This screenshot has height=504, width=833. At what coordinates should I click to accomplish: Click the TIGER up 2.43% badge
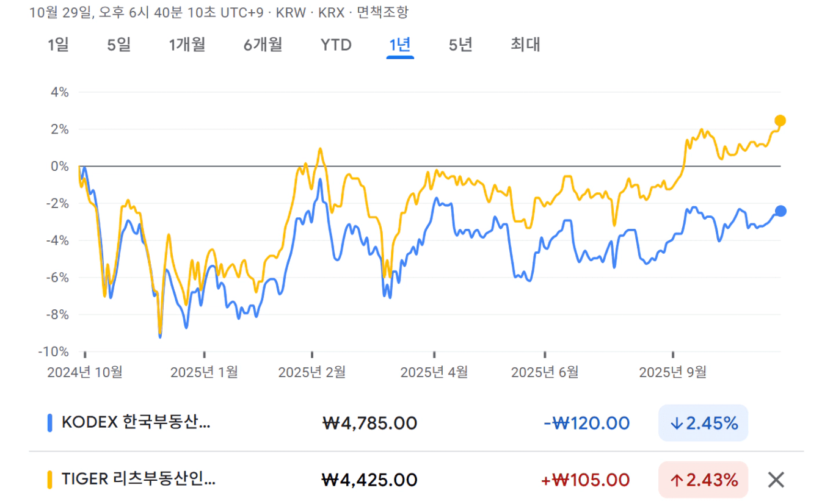(x=703, y=480)
